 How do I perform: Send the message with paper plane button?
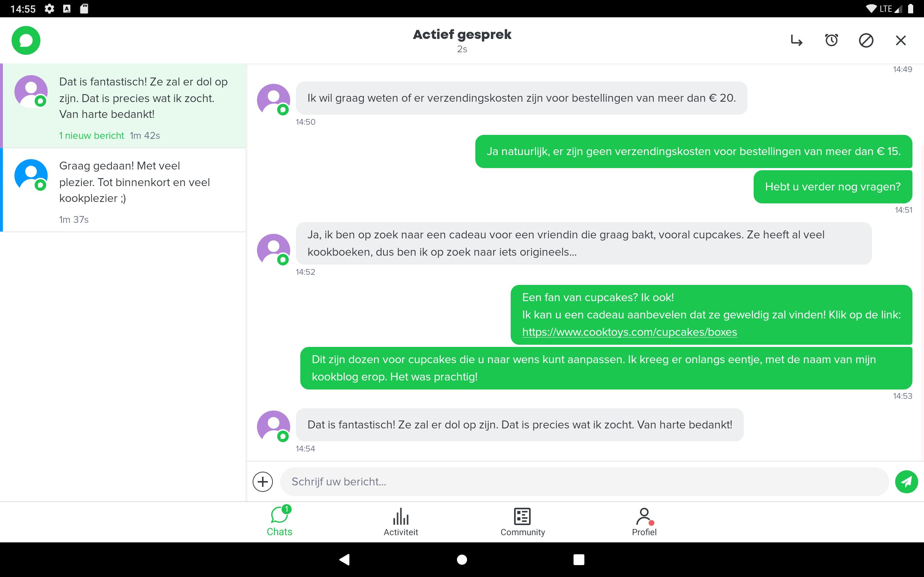906,481
